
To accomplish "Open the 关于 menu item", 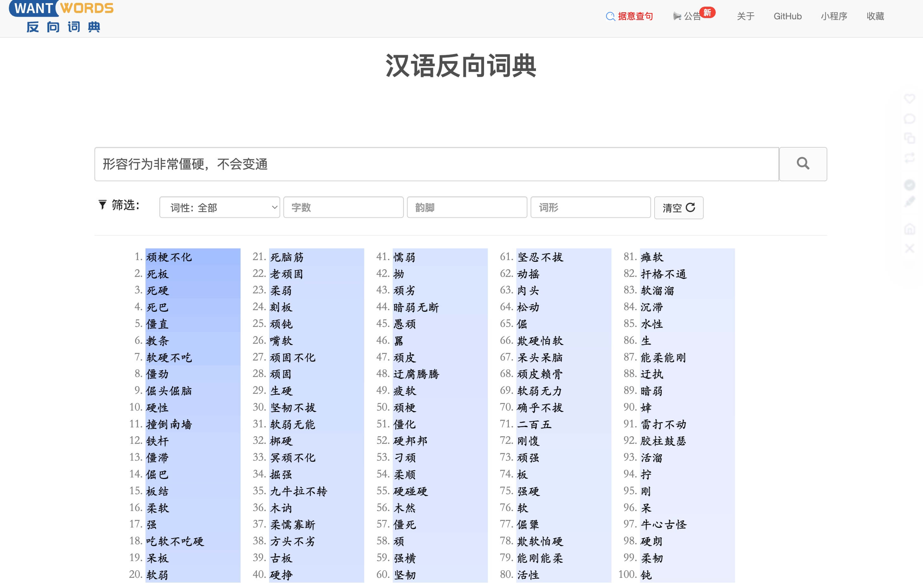I will (745, 16).
